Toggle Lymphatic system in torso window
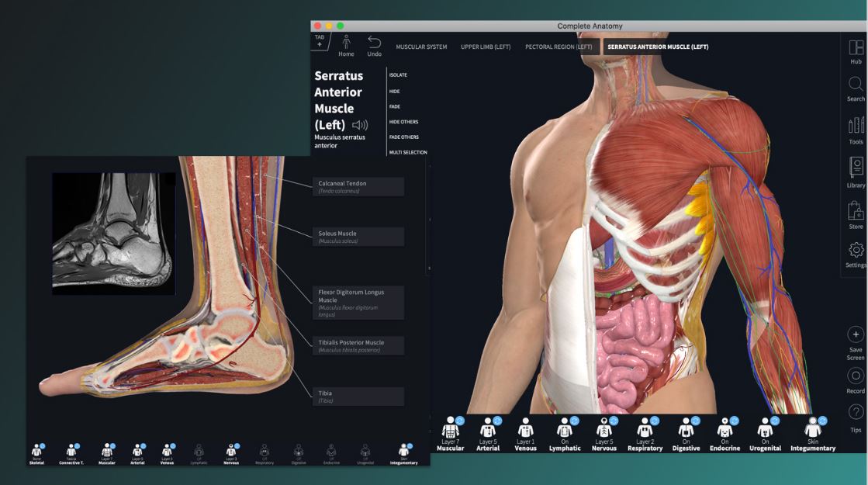Viewport: 868px width, 485px height. [x=565, y=434]
